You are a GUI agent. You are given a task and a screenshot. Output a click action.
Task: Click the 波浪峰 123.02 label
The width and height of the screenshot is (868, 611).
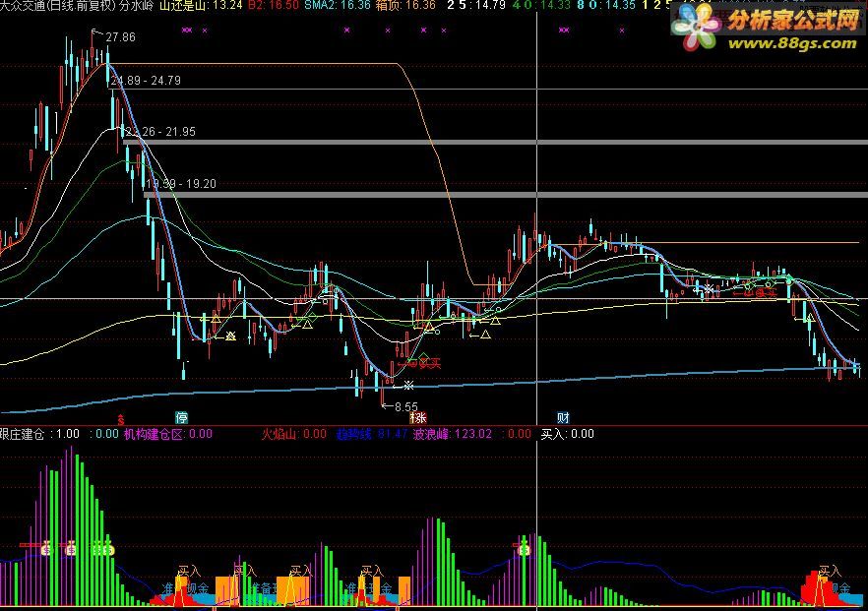(x=453, y=434)
